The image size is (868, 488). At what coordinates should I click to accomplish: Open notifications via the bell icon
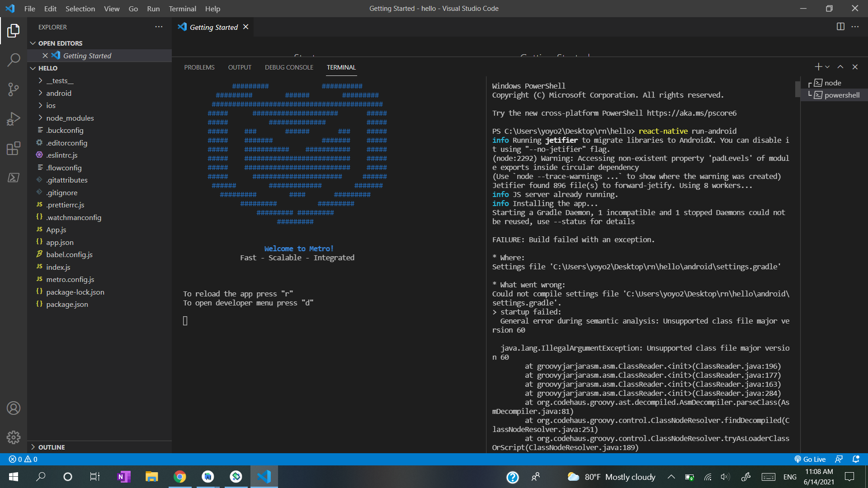[x=856, y=459]
